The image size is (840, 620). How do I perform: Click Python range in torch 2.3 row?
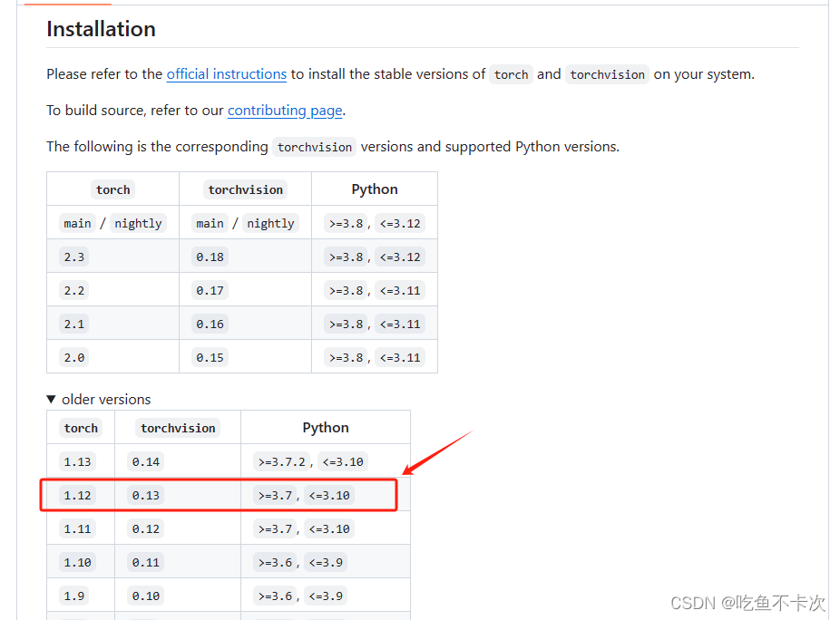[375, 257]
